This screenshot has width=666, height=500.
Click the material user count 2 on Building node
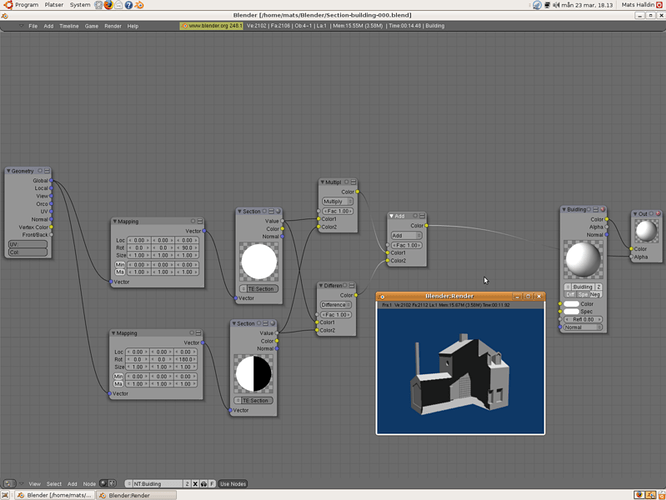click(x=598, y=287)
